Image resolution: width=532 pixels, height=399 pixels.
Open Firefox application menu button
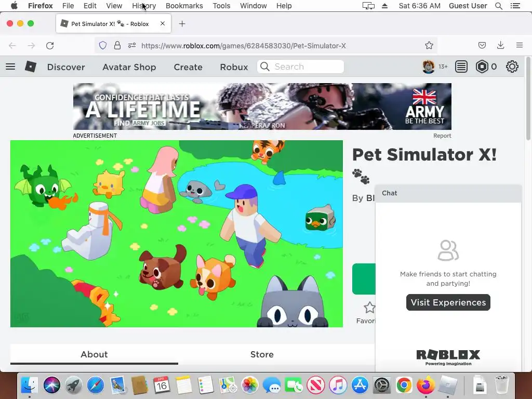click(x=520, y=45)
